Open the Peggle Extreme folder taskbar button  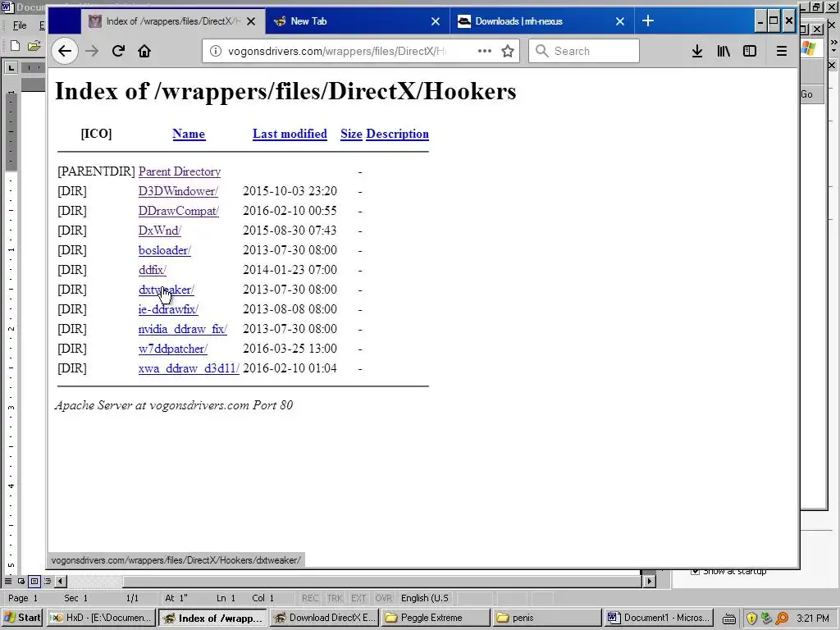435,618
